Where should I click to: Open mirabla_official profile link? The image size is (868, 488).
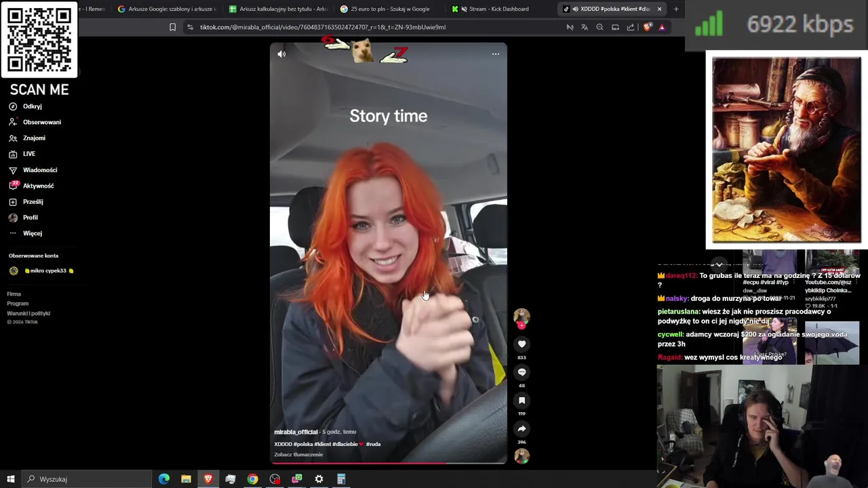click(296, 432)
